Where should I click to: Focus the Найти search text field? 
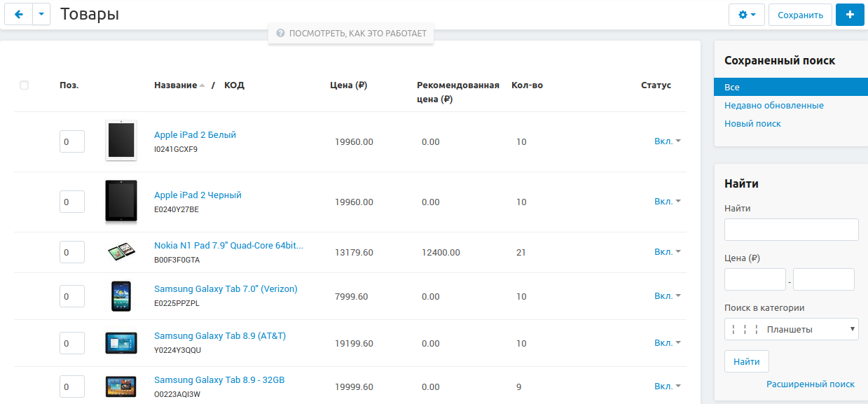tap(792, 230)
